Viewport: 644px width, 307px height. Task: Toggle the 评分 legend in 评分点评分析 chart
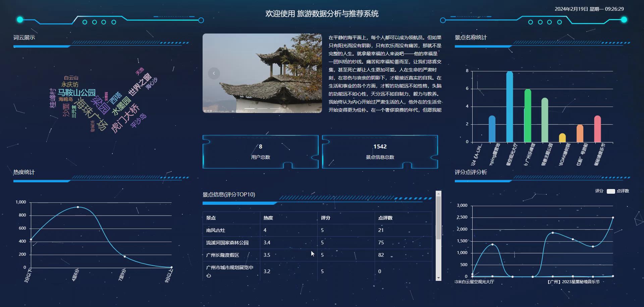599,191
